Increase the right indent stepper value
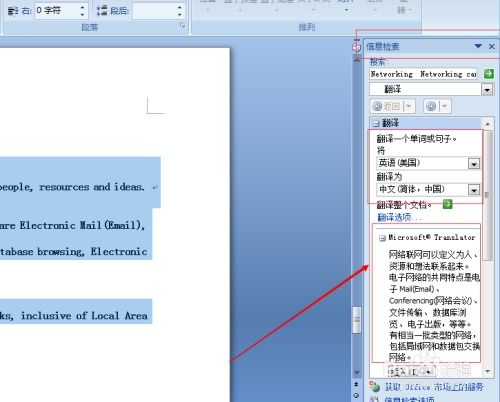Image resolution: width=500 pixels, height=402 pixels. point(82,7)
